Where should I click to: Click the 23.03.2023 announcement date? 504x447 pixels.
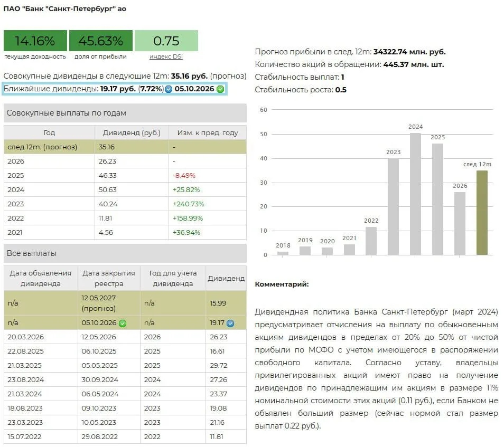click(x=25, y=423)
